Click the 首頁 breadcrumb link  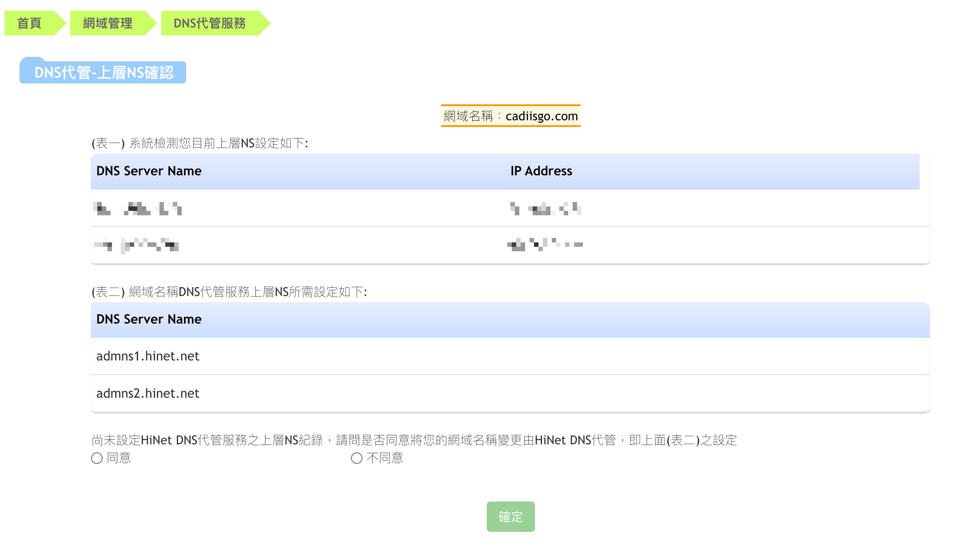tap(29, 23)
